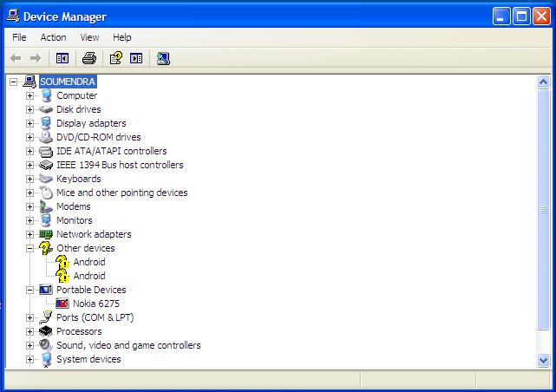
Task: Click the Processors chip icon
Action: [x=46, y=331]
